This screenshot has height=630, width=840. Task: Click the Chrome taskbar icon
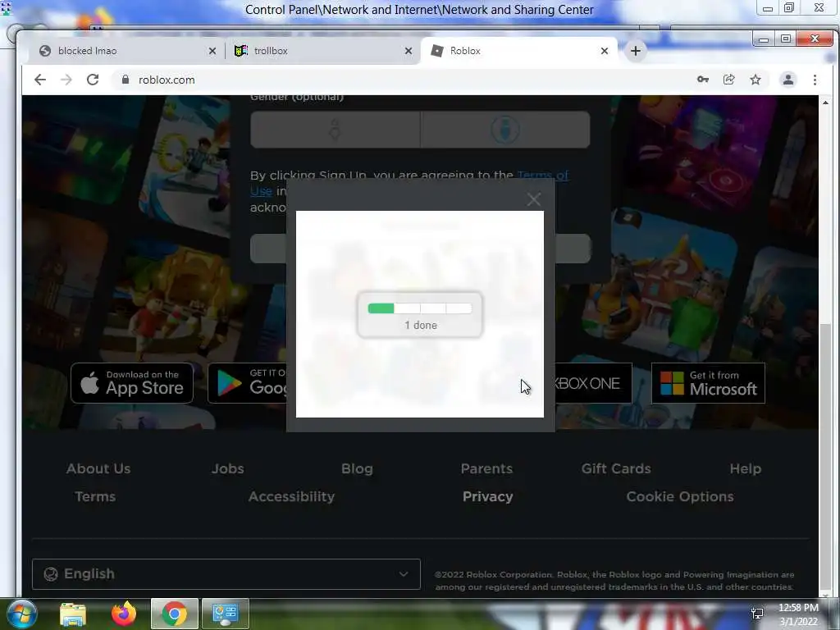(x=175, y=614)
